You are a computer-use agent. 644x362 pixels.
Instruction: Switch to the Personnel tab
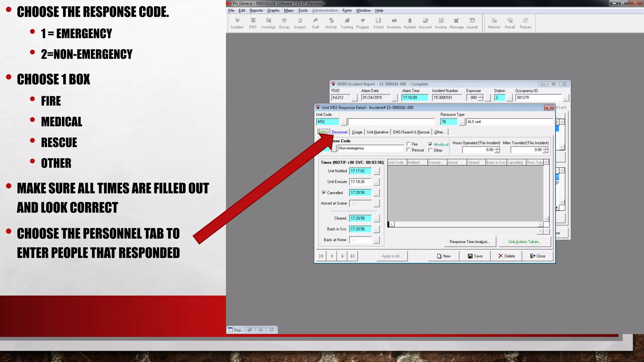click(x=339, y=132)
